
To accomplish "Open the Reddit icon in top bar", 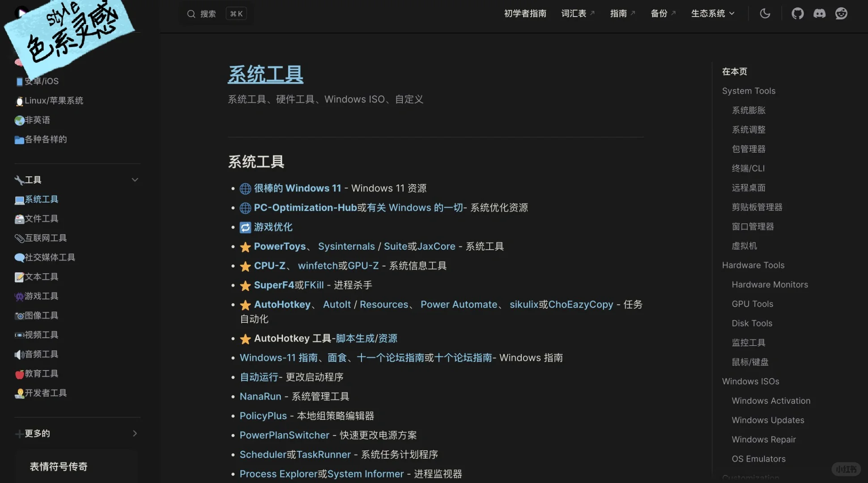I will click(x=841, y=13).
